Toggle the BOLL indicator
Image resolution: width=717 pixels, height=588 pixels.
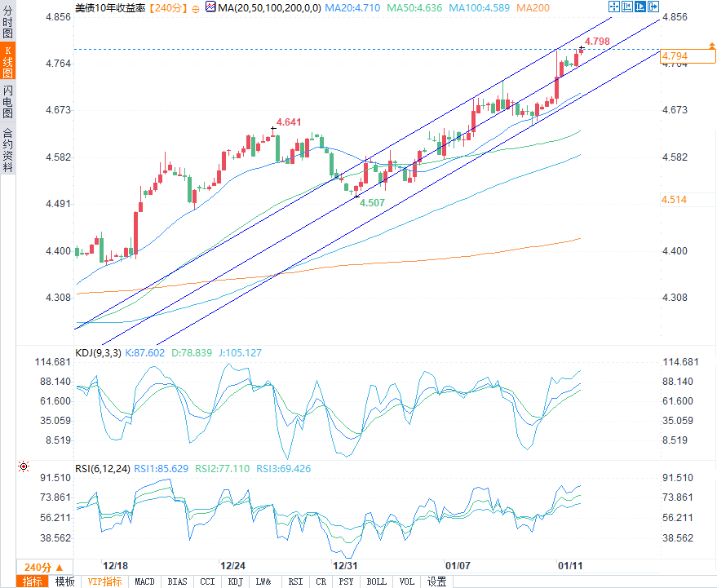376,581
